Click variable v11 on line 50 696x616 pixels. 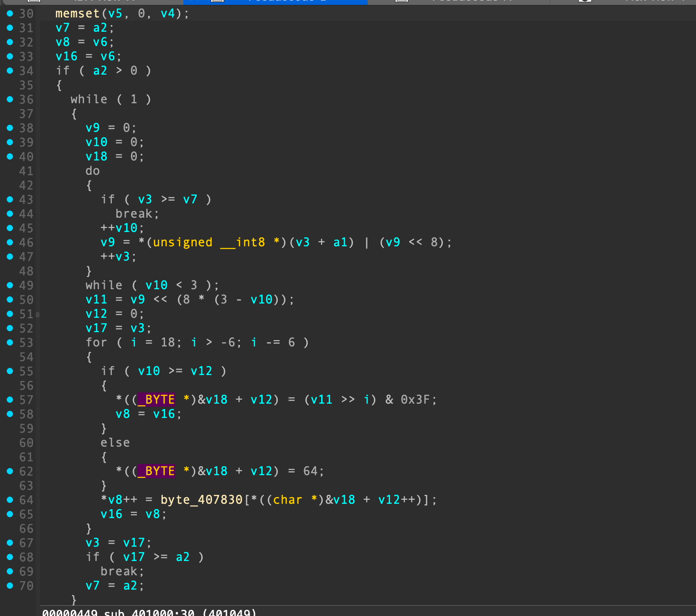pos(96,300)
